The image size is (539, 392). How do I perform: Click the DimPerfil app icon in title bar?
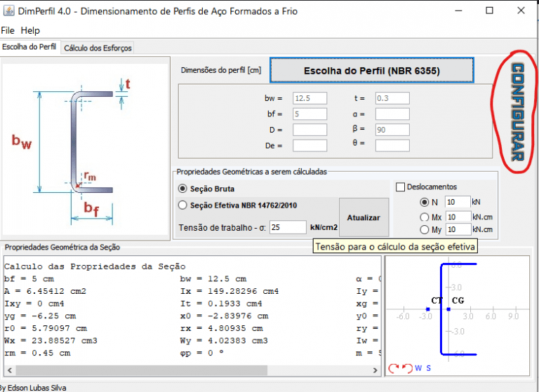[8, 11]
